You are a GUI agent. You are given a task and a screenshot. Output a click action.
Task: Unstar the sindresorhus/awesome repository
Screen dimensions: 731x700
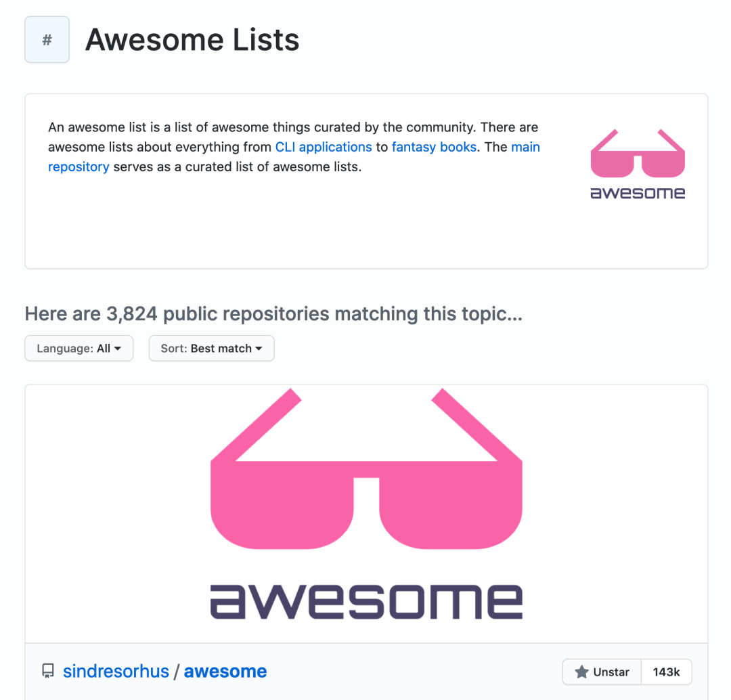coord(602,672)
